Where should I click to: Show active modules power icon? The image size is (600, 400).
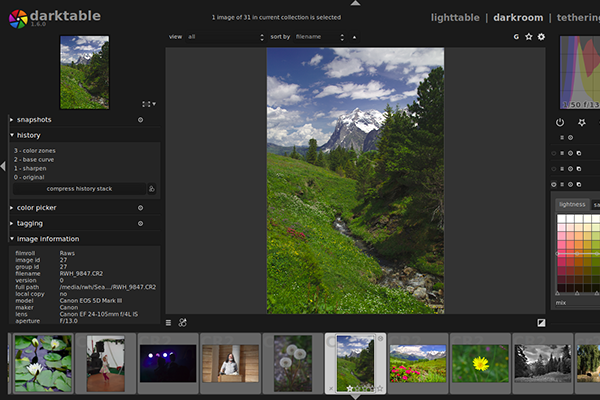pyautogui.click(x=559, y=122)
